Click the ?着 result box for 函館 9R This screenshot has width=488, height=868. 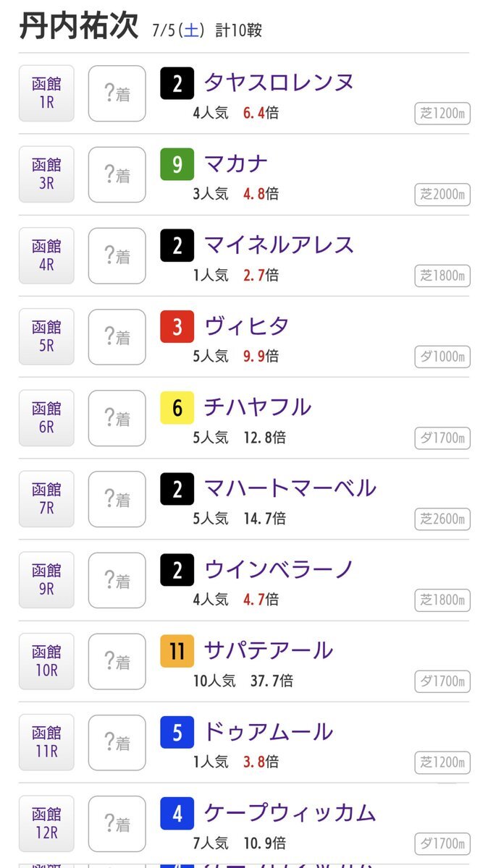pos(117,580)
